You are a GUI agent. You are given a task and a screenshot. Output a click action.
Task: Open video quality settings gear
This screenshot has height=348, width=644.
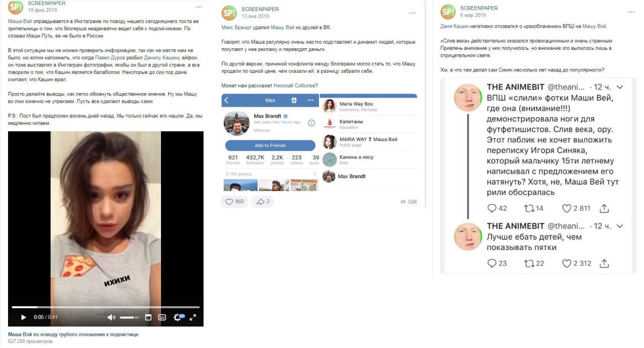(x=178, y=317)
